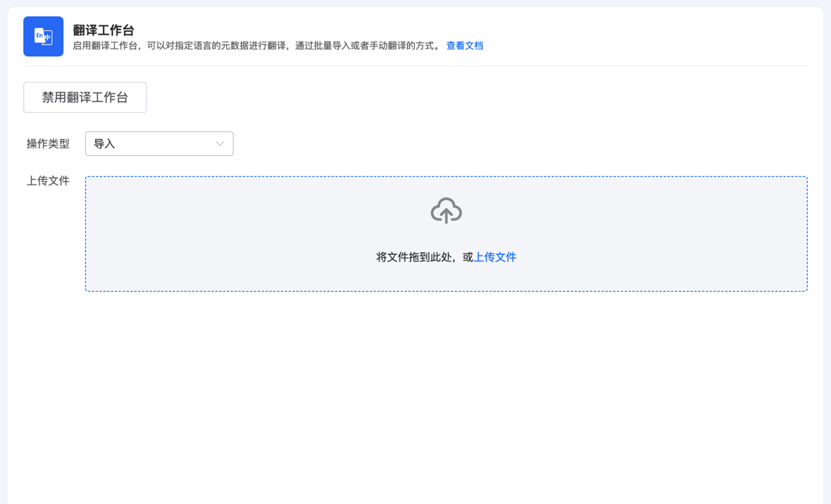Image resolution: width=831 pixels, height=504 pixels.
Task: Click blank space right of 禁用翻译工作台 button
Action: tap(463, 97)
